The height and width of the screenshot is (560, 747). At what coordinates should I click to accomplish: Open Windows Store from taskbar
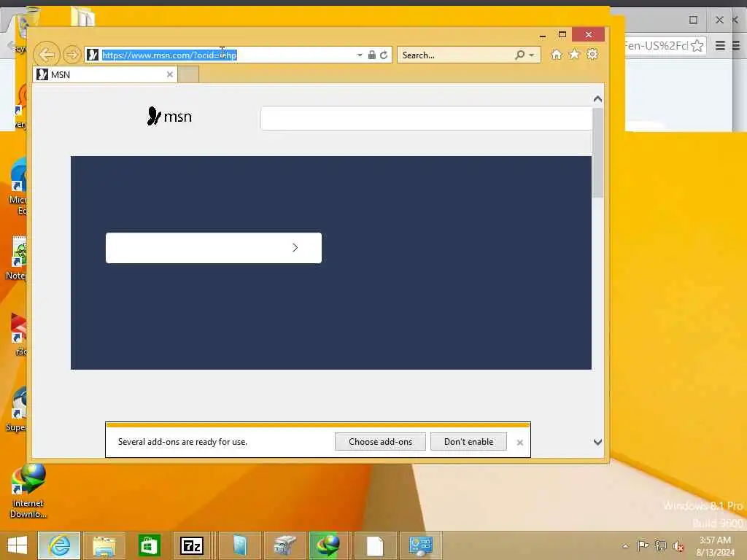tap(149, 545)
